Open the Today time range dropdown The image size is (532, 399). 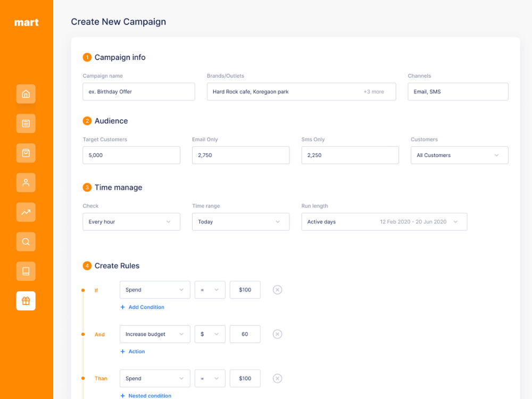coord(240,221)
